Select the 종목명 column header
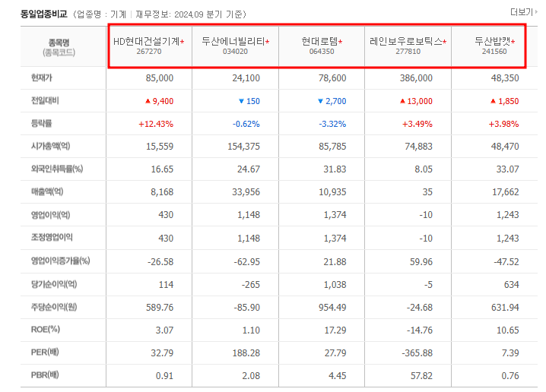The height and width of the screenshot is (392, 546). tap(59, 43)
